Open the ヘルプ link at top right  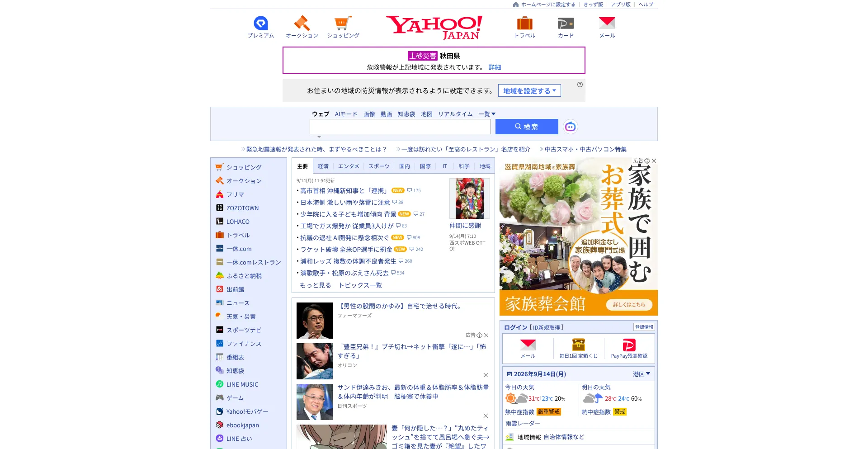click(646, 5)
